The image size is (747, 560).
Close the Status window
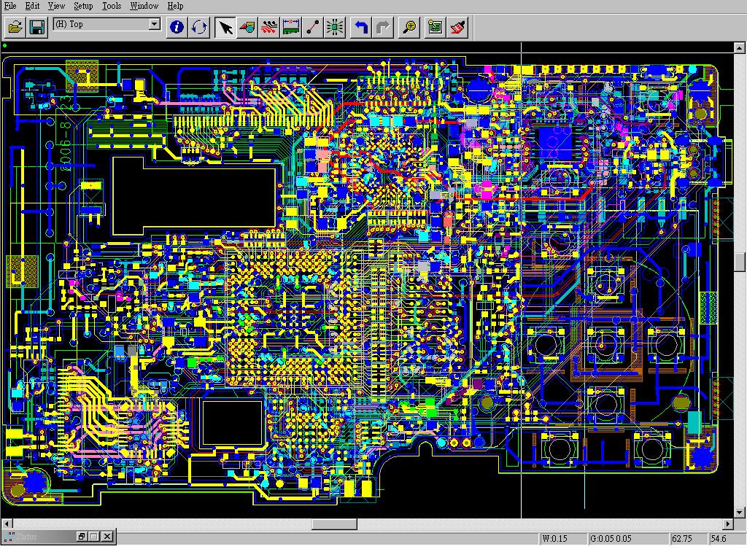108,537
